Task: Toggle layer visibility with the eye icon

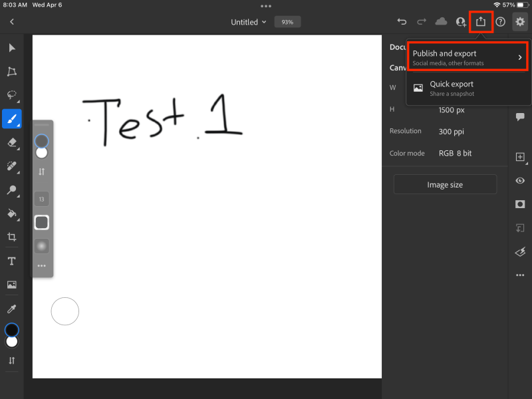Action: [520, 180]
